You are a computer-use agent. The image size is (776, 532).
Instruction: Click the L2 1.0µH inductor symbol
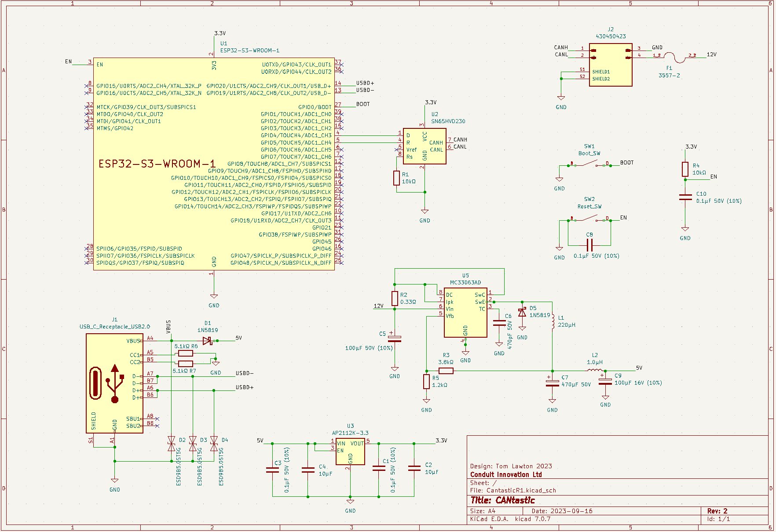click(595, 371)
